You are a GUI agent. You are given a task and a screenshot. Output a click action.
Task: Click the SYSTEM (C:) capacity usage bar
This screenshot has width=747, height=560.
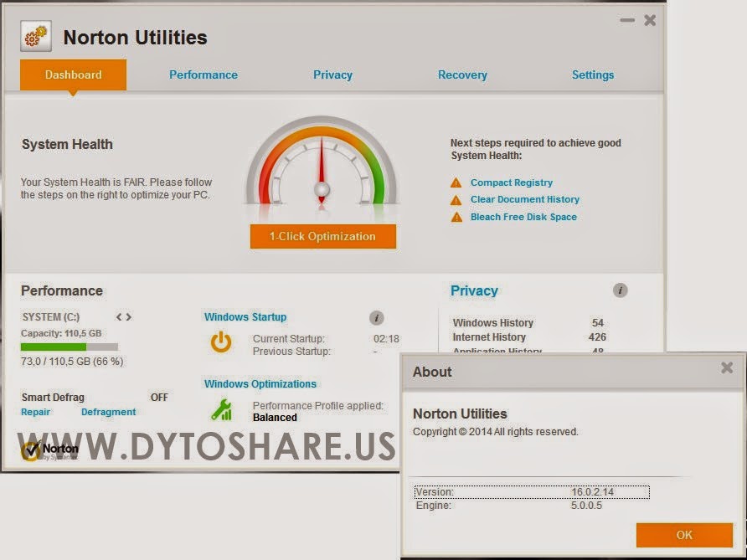coord(69,347)
